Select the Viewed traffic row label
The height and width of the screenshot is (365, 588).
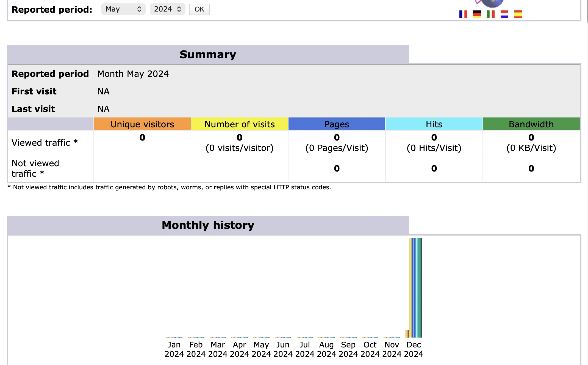point(45,143)
